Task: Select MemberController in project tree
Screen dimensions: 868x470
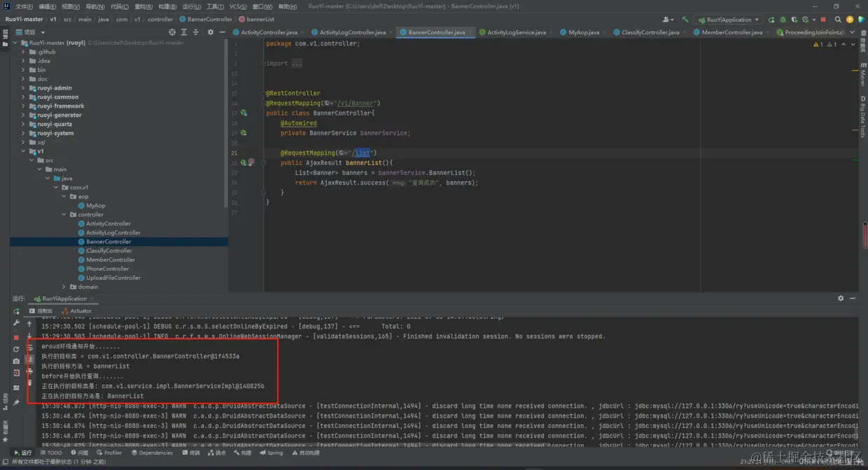Action: [110, 259]
